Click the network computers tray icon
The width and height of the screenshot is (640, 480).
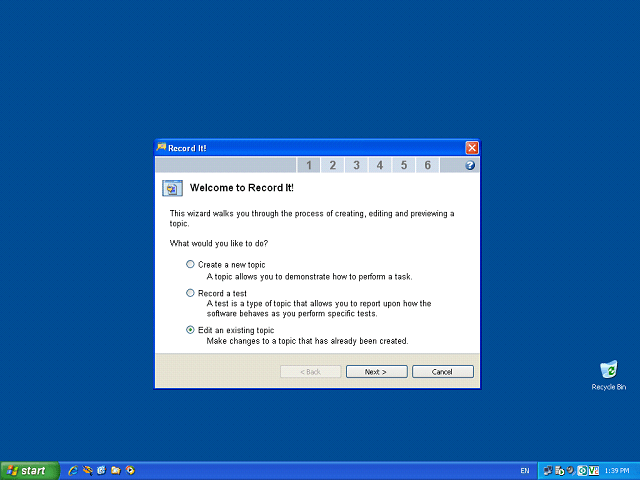click(x=548, y=471)
